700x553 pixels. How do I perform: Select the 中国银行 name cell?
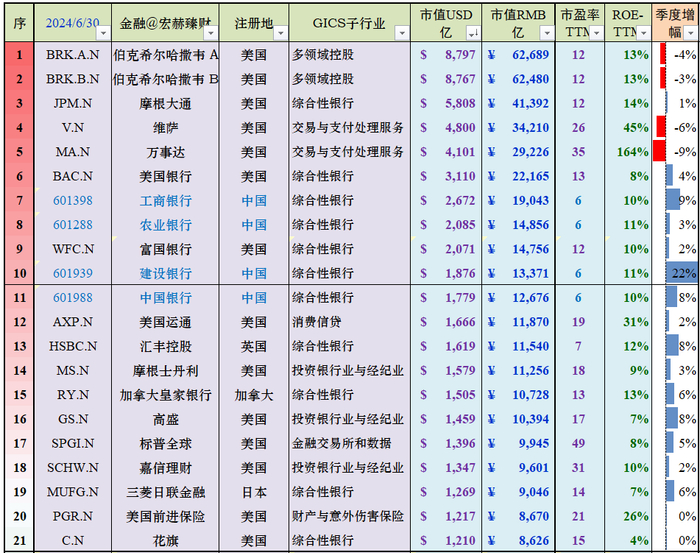tap(166, 298)
